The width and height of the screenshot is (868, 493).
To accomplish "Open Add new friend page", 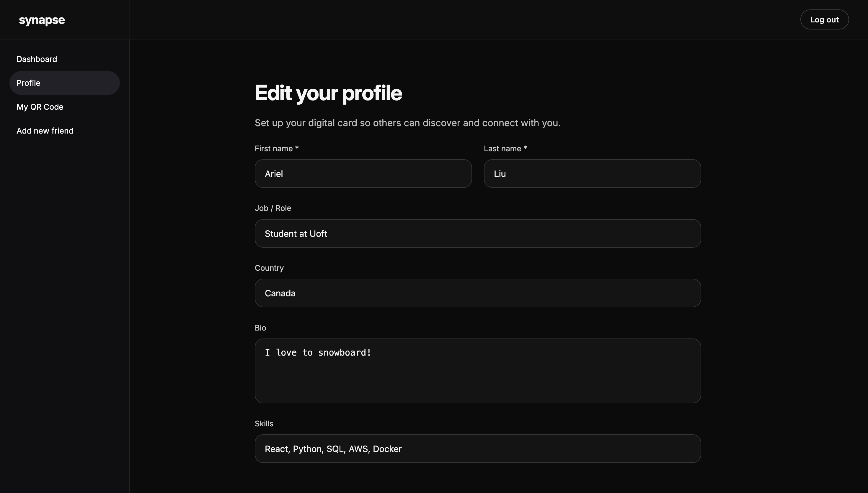I will tap(45, 131).
